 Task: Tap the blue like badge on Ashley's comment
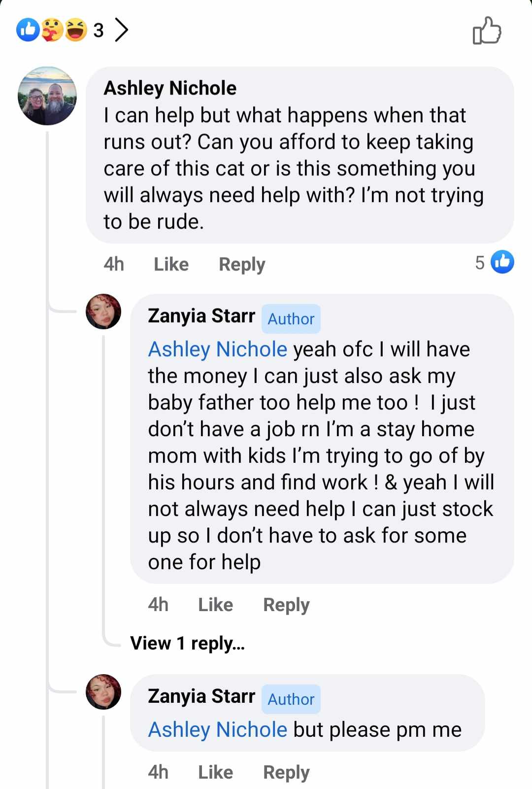click(502, 262)
